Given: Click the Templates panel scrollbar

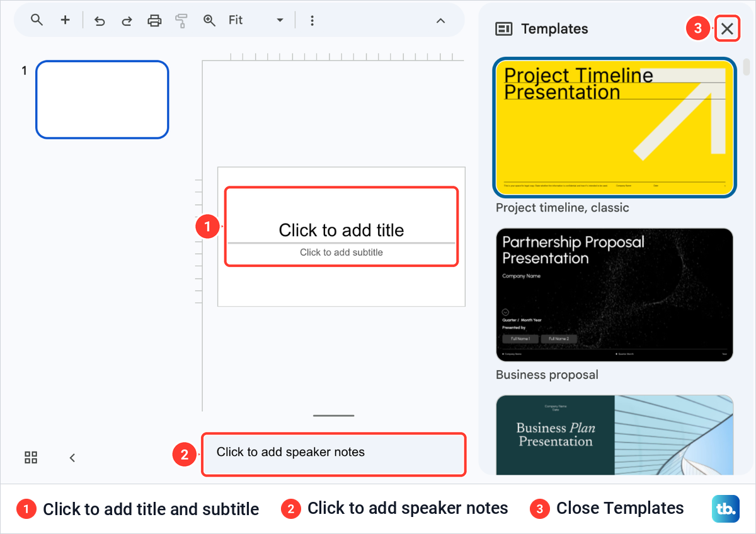Looking at the screenshot, I should [747, 67].
